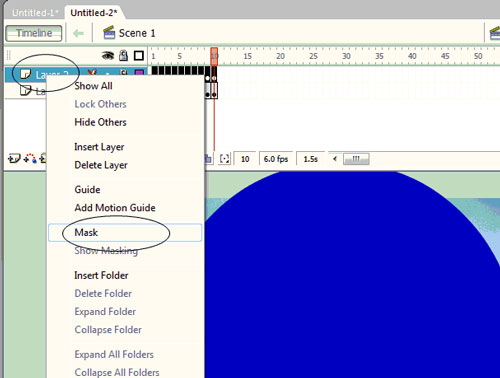
Task: Click the Add Motion Guide icon below layers
Action: [x=30, y=158]
